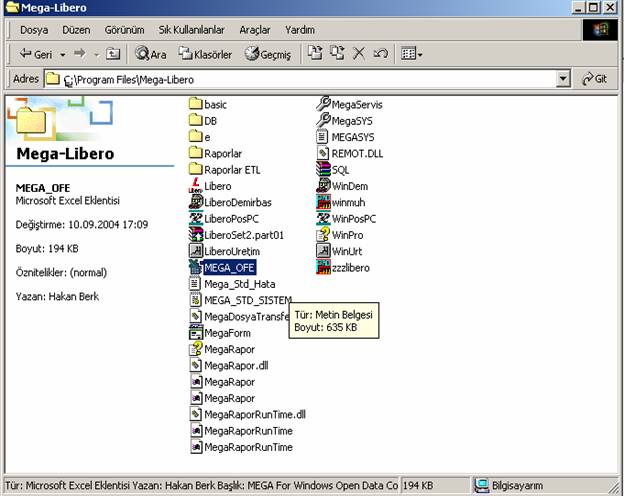
Task: Click the Windows flag logo
Action: (x=600, y=30)
